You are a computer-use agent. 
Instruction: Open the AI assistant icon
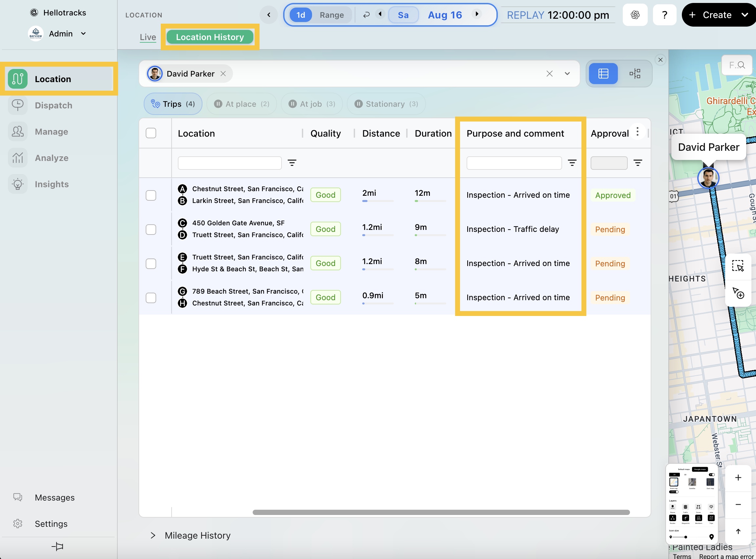click(x=635, y=15)
